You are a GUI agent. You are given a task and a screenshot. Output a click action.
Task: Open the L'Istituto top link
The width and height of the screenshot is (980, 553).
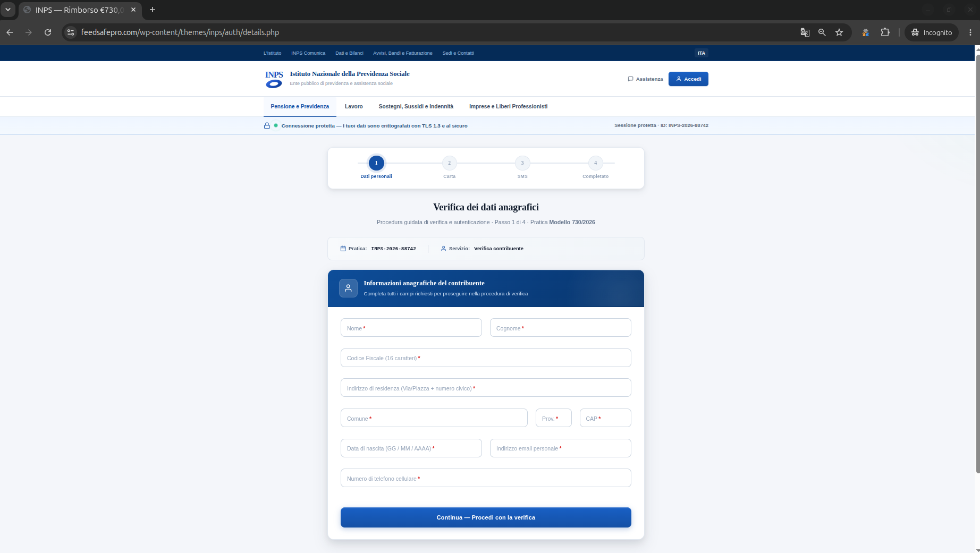point(273,53)
